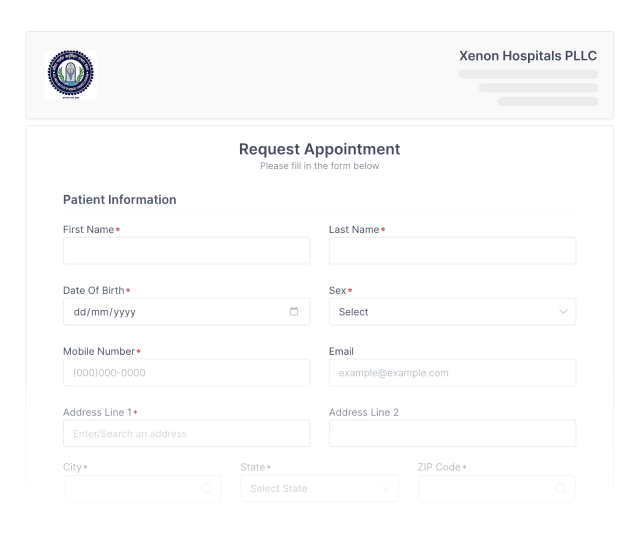Click the Request Appointment heading

pos(319,149)
